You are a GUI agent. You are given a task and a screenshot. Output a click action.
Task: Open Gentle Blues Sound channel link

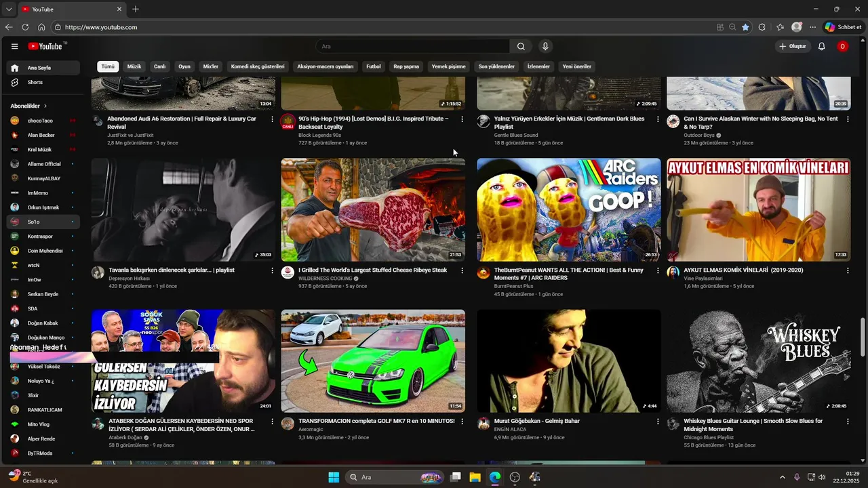click(x=516, y=135)
